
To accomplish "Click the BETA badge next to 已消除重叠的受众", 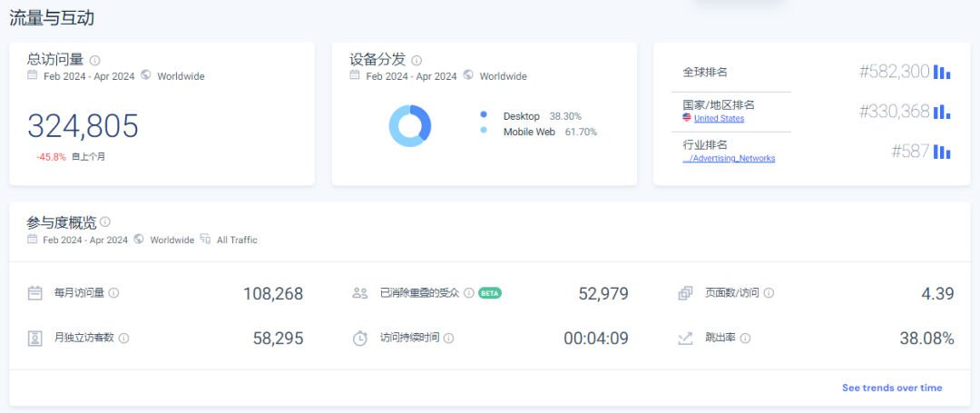I will [490, 293].
